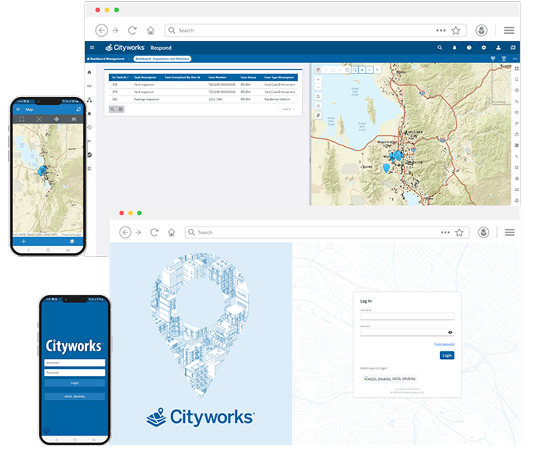Tap locate crosshair tool on phone map toolbar
539x450 pixels.
pos(56,119)
